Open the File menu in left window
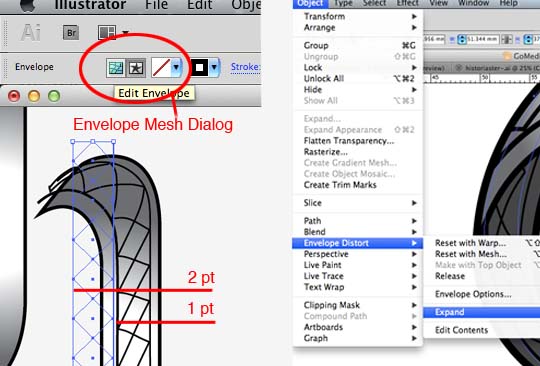The width and height of the screenshot is (540, 366). 156,5
